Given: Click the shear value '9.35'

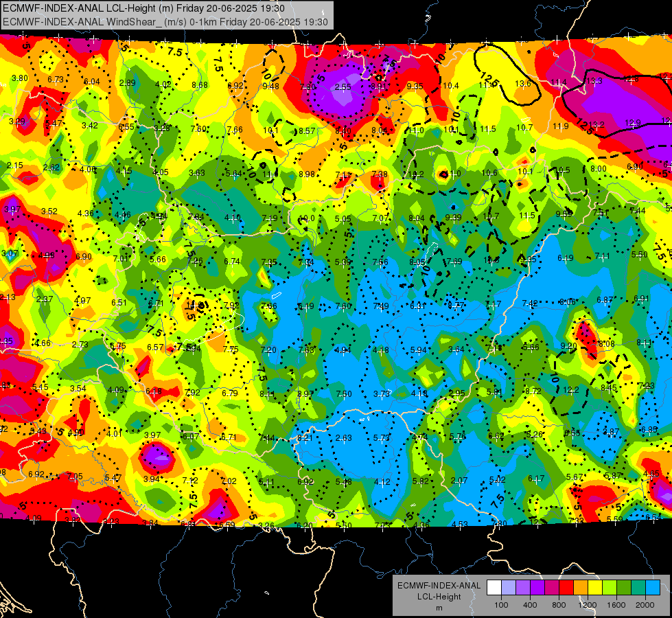Looking at the screenshot, I should pyautogui.click(x=415, y=87).
